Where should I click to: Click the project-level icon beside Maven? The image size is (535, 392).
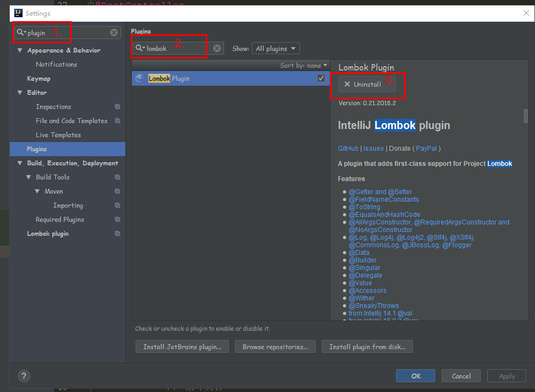(117, 191)
